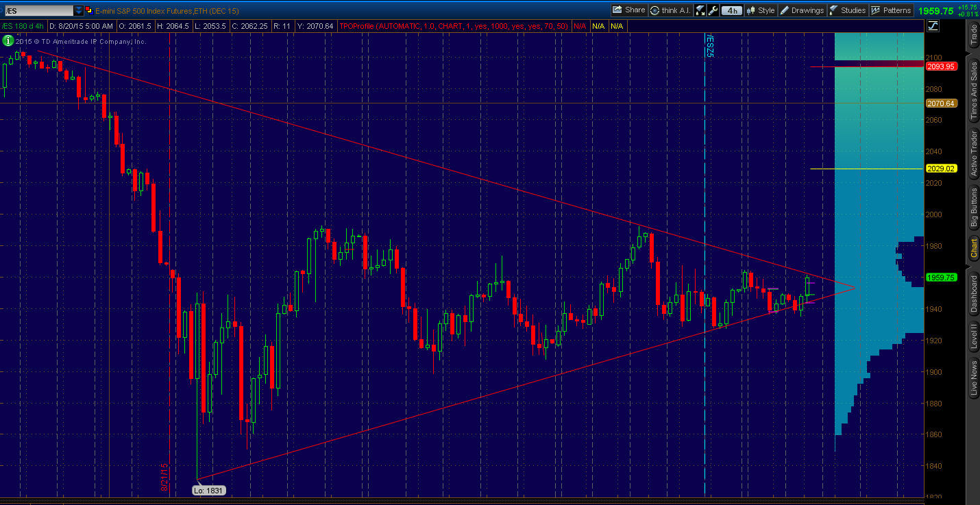Click the green info icon on chart
The width and height of the screenshot is (980, 505).
point(7,41)
